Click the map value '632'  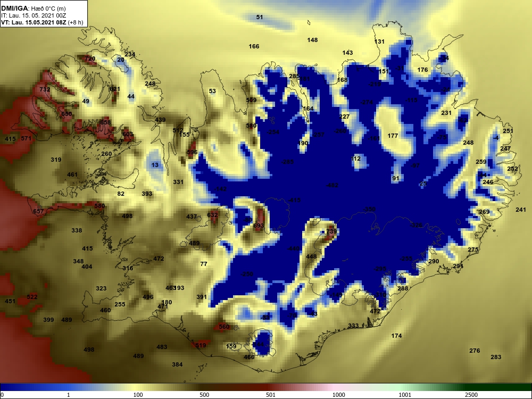212,215
